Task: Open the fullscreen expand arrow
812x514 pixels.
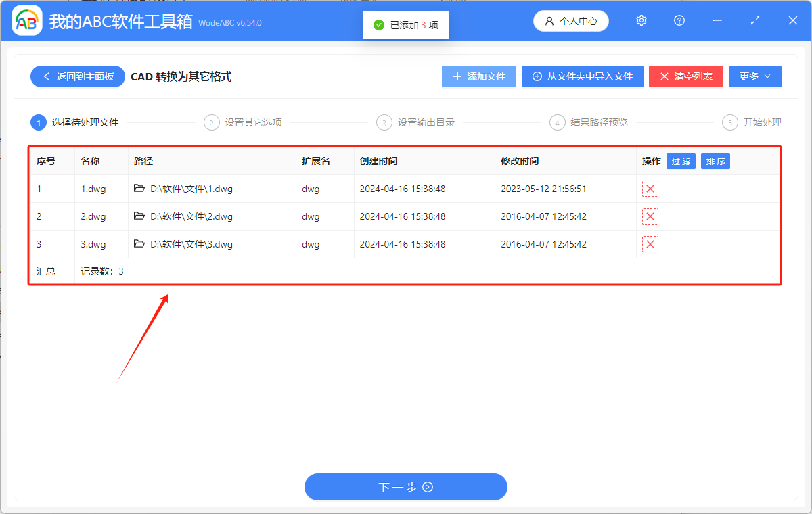Action: 754,20
